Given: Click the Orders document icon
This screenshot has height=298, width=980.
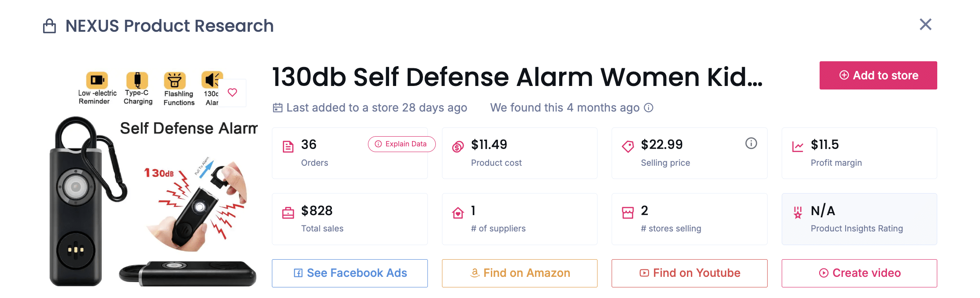Looking at the screenshot, I should click(288, 146).
